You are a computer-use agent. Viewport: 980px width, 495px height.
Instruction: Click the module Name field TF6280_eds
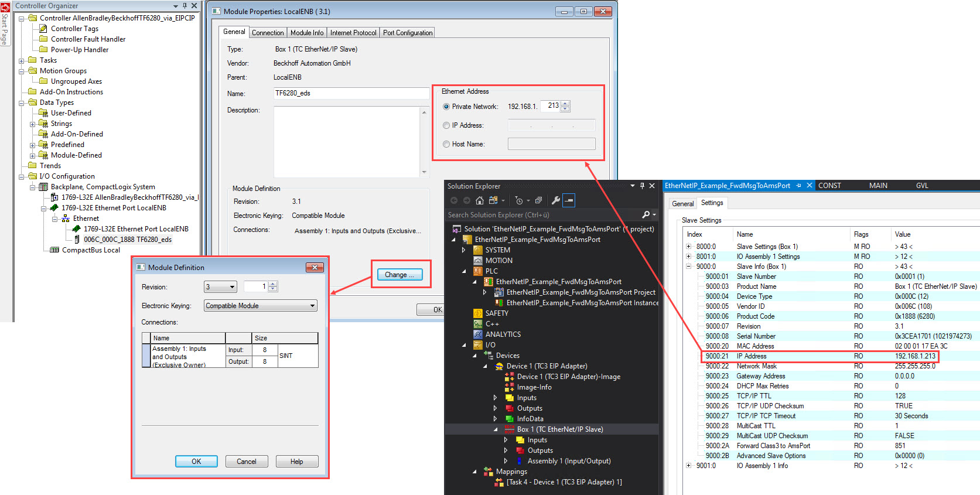(x=351, y=93)
